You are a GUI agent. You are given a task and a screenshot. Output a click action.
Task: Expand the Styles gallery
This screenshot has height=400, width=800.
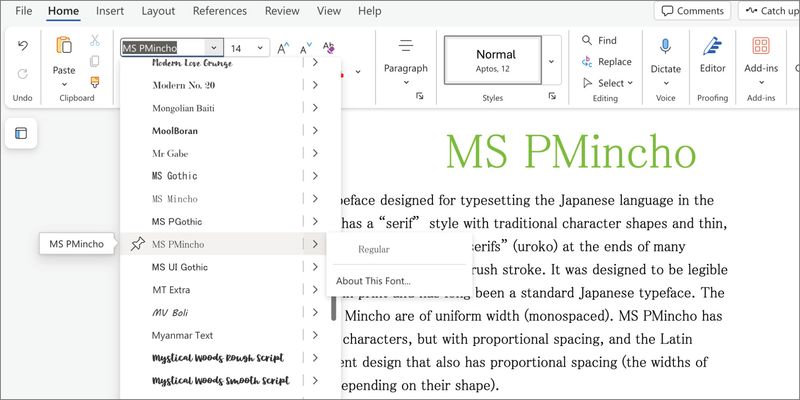[x=551, y=62]
